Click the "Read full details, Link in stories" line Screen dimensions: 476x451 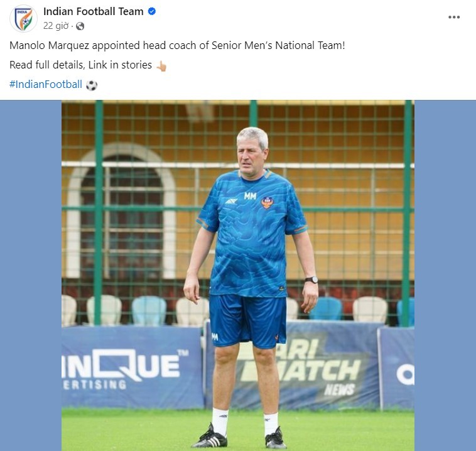click(81, 65)
